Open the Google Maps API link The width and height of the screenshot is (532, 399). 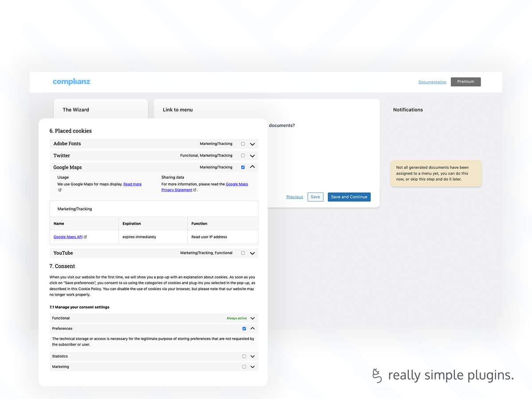pos(68,237)
